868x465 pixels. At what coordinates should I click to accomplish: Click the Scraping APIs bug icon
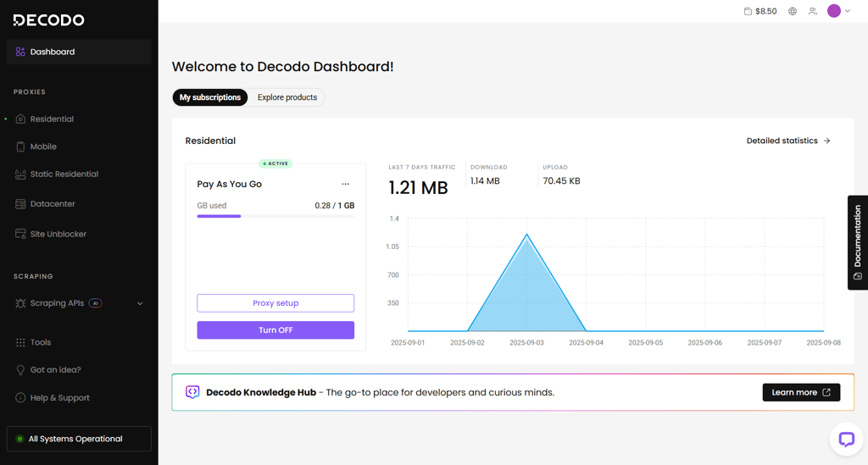[x=20, y=303]
